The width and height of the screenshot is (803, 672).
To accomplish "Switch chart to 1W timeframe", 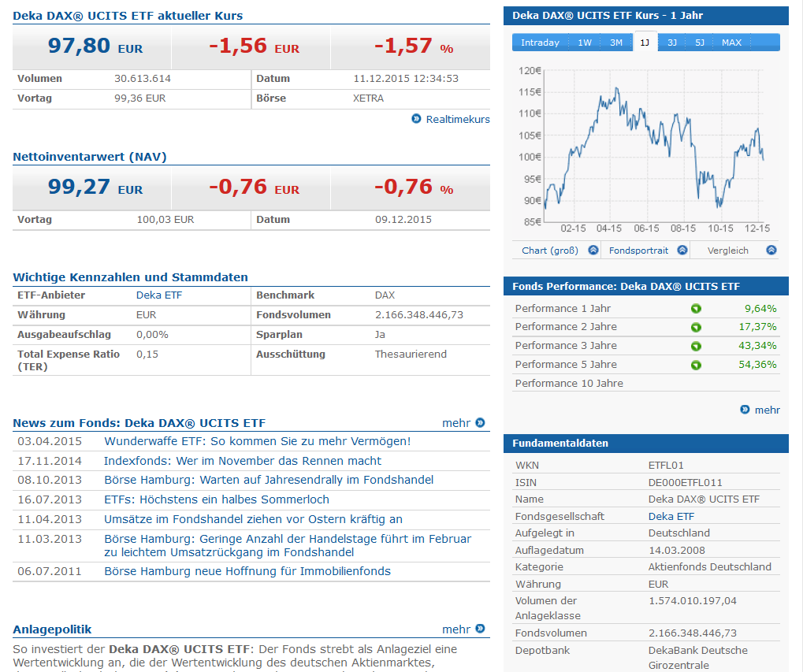I will click(585, 43).
